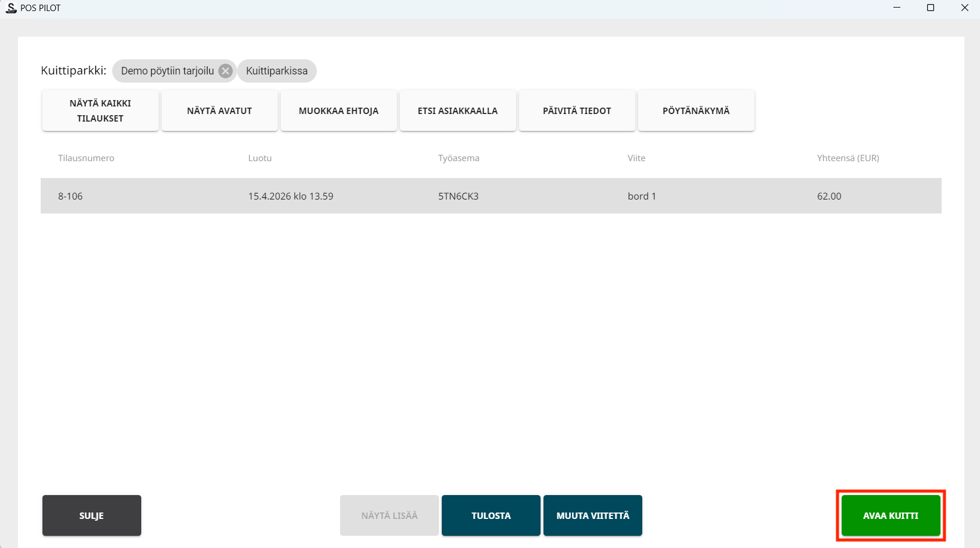Maximize the POS PILOT window
Screen dimensions: 980x548
931,8
